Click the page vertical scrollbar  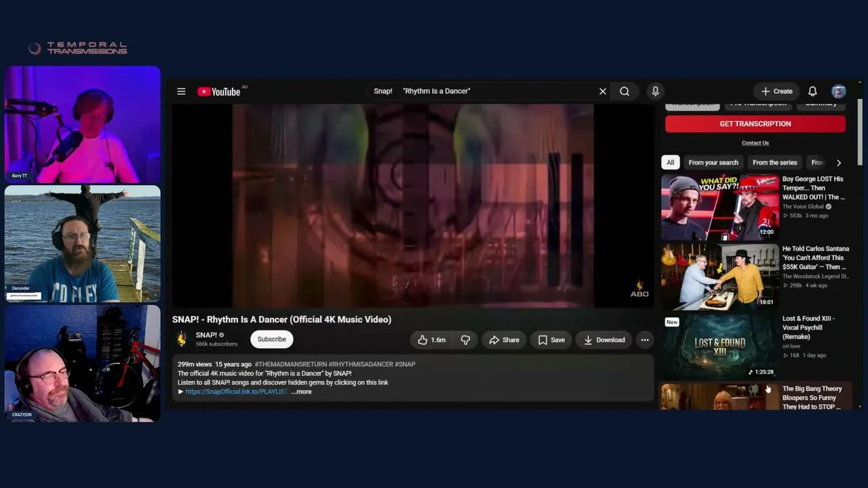click(860, 132)
